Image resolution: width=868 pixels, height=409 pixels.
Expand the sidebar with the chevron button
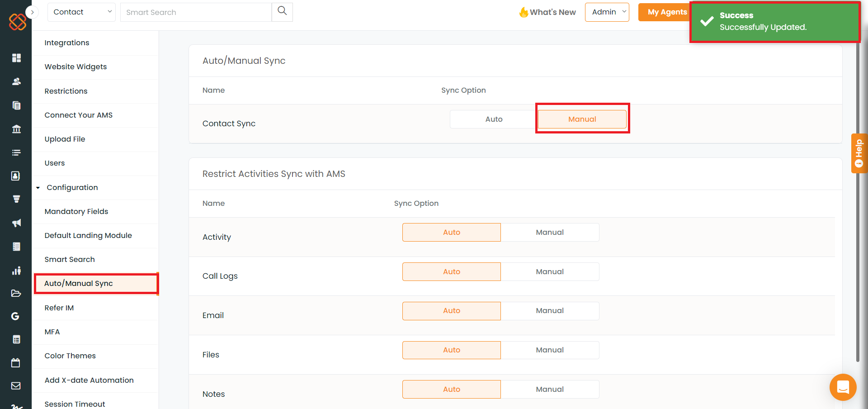pyautogui.click(x=32, y=12)
